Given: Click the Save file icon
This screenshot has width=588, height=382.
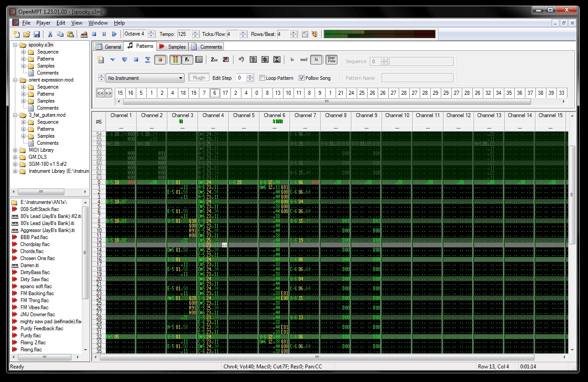Looking at the screenshot, I should (37, 34).
